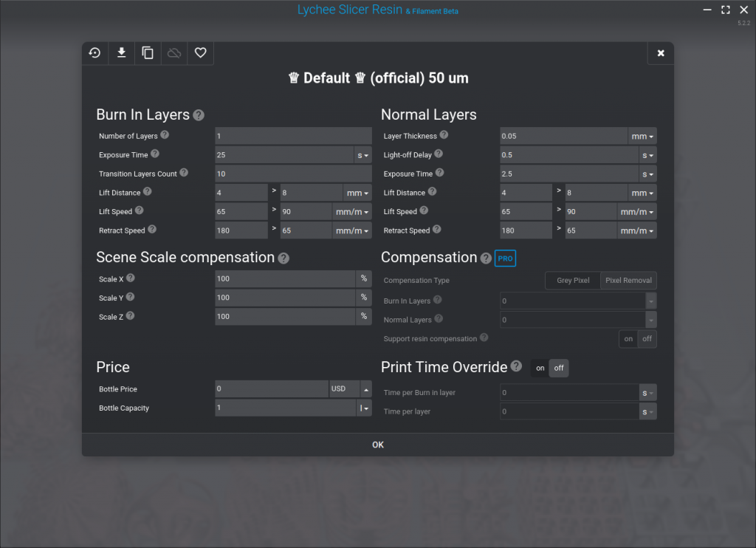The image size is (756, 548).
Task: Show help for Normal Layers Exposure Time
Action: point(440,173)
